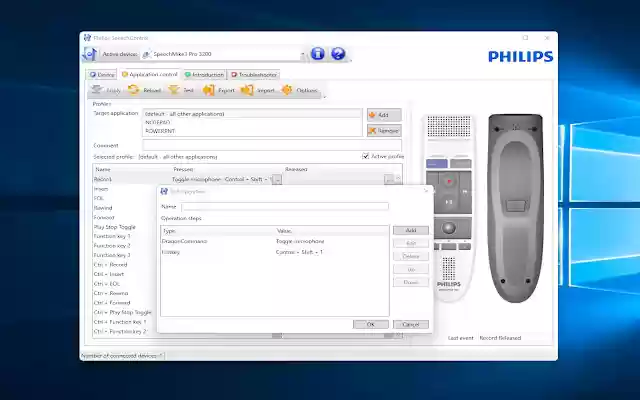
Task: Click the Name field in the dialog
Action: click(285, 207)
